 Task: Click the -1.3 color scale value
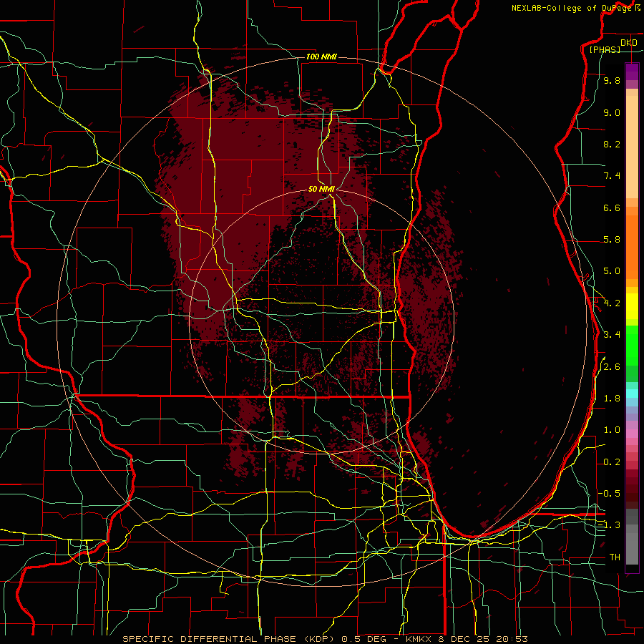coord(609,525)
